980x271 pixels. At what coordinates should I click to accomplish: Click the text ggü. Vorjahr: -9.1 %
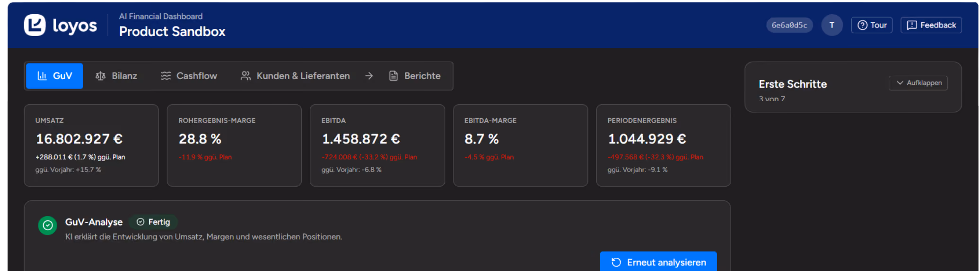click(638, 170)
